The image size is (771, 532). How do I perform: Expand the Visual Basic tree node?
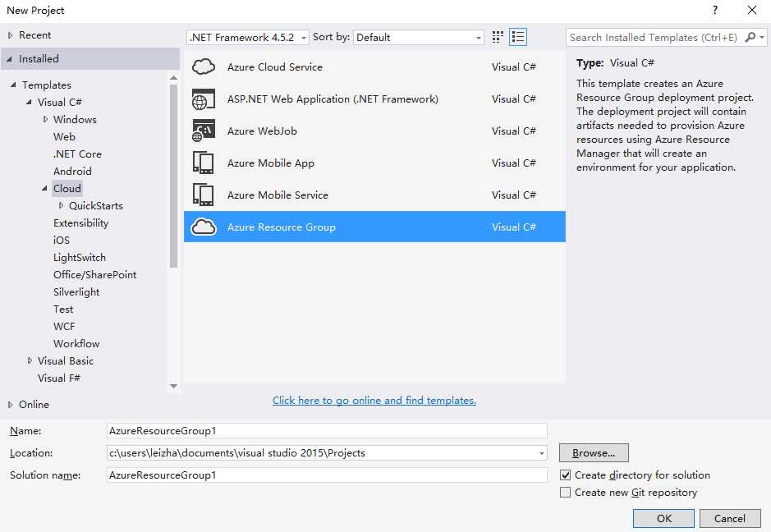[30, 360]
